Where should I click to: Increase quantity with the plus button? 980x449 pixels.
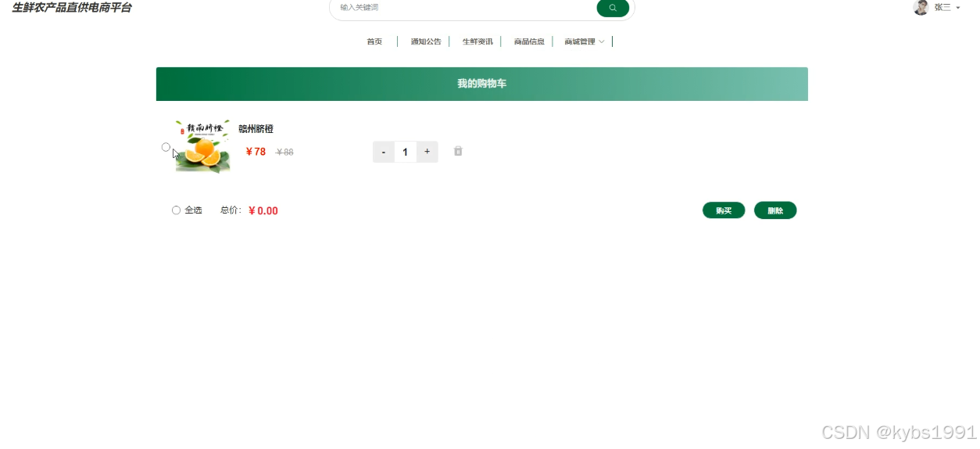pyautogui.click(x=427, y=152)
